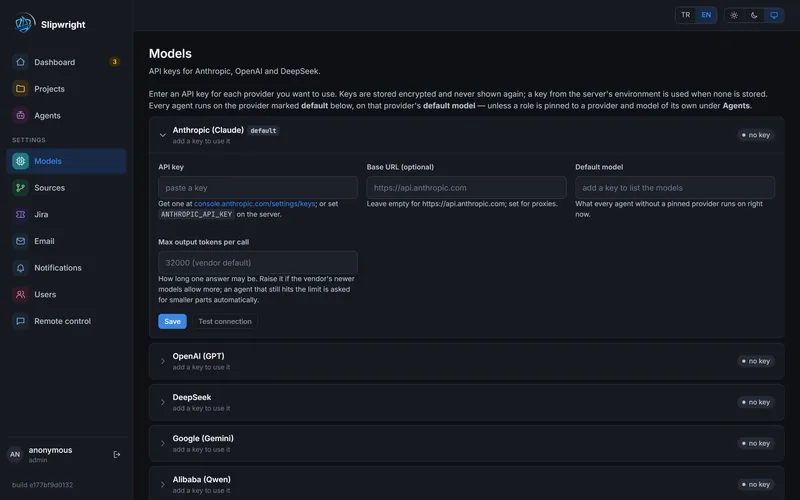Click the SETTINGS section label
This screenshot has height=500, width=800.
(x=29, y=140)
